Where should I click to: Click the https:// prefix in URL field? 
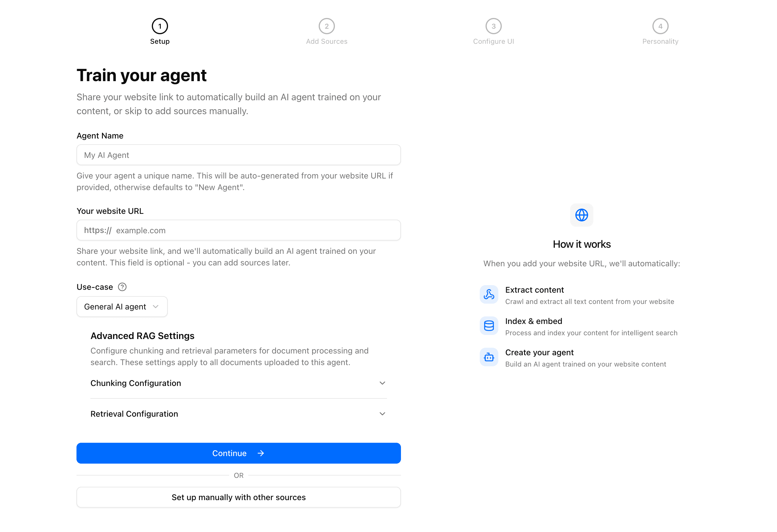97,230
